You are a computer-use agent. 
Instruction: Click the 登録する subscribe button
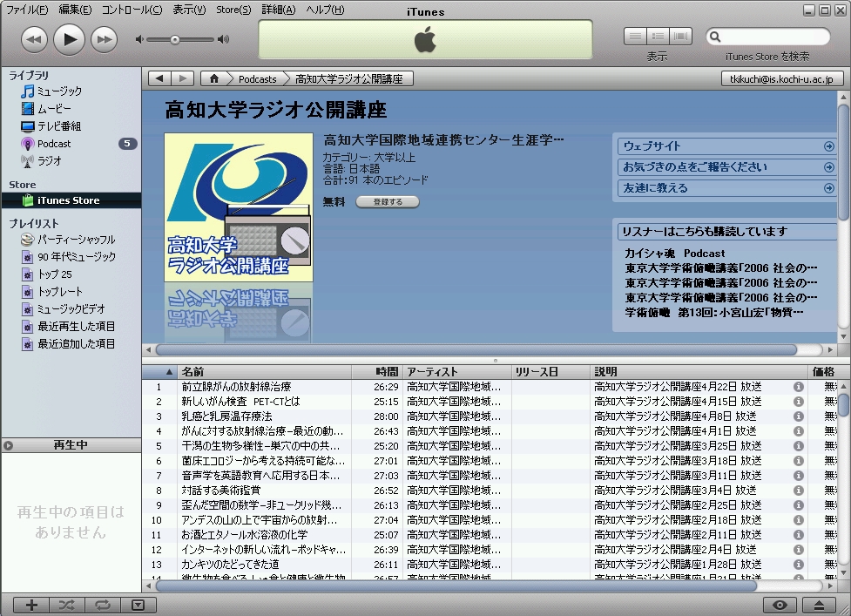pyautogui.click(x=388, y=202)
